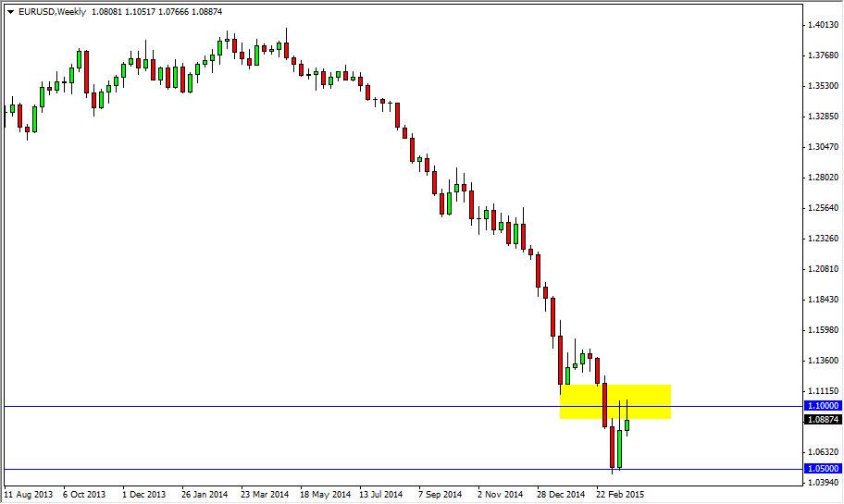Click the 23 Mar 2014 date label
844x504 pixels.
pyautogui.click(x=265, y=495)
